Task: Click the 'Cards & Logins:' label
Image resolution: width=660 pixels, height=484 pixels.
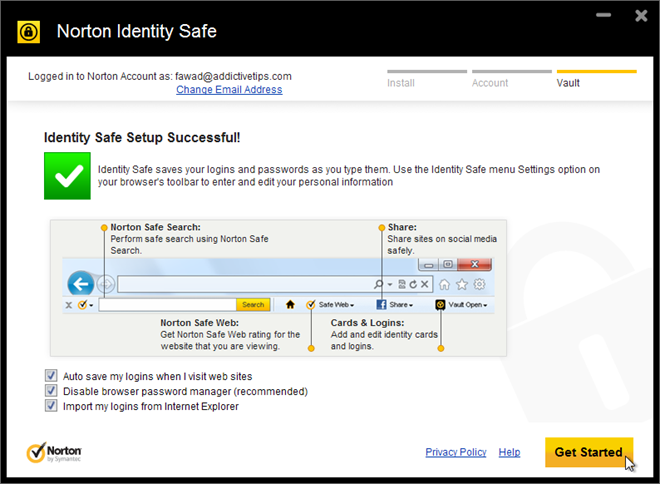Action: [x=367, y=323]
